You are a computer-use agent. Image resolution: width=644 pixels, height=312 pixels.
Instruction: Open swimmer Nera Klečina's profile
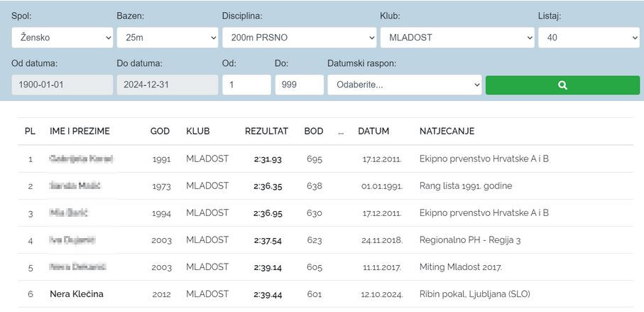77,294
